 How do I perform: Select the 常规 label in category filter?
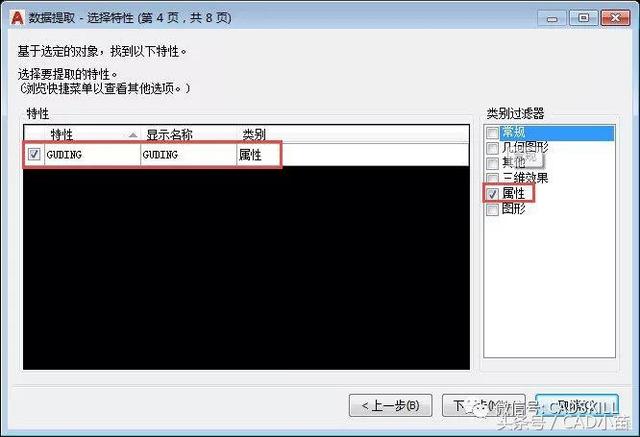pos(513,132)
